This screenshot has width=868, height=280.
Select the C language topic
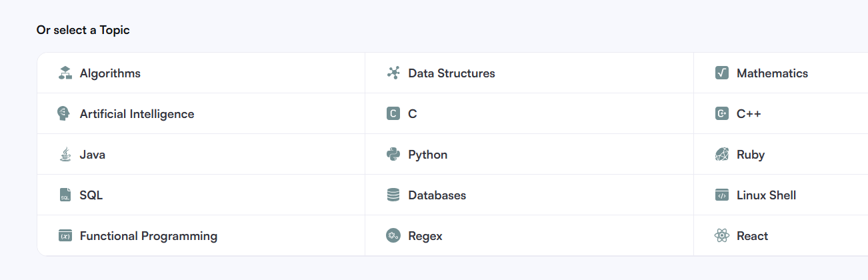[x=412, y=114]
